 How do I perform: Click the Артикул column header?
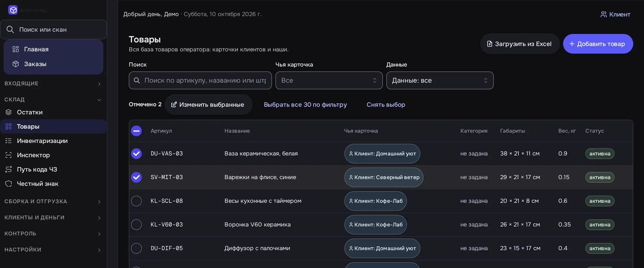point(161,131)
